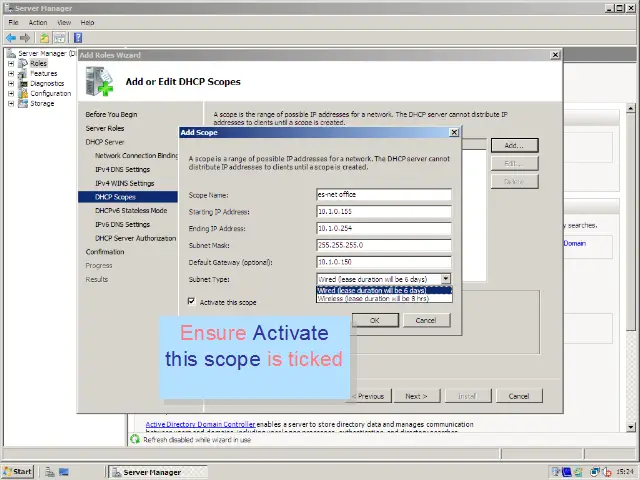Open the File menu
This screenshot has width=640, height=480.
click(x=13, y=22)
